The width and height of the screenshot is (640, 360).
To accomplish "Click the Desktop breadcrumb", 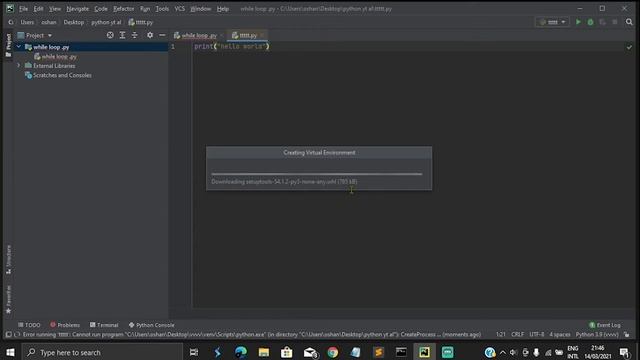I will pyautogui.click(x=73, y=22).
